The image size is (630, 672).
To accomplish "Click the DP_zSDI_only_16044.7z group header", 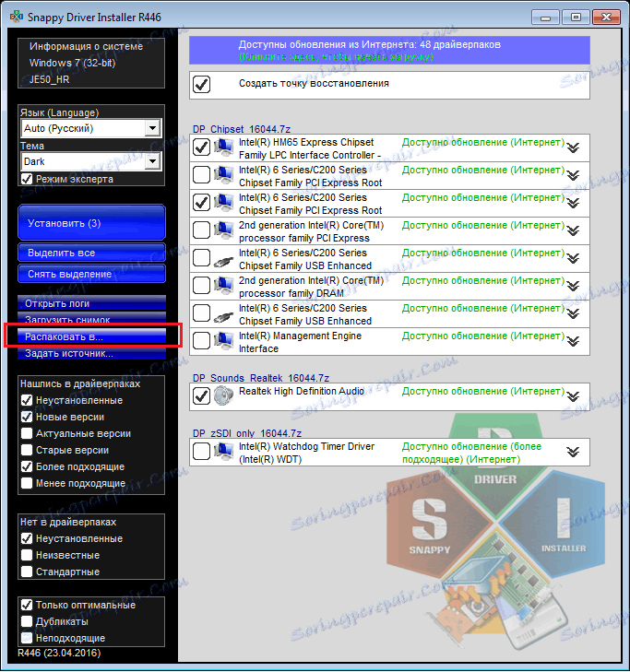I will pos(247,433).
